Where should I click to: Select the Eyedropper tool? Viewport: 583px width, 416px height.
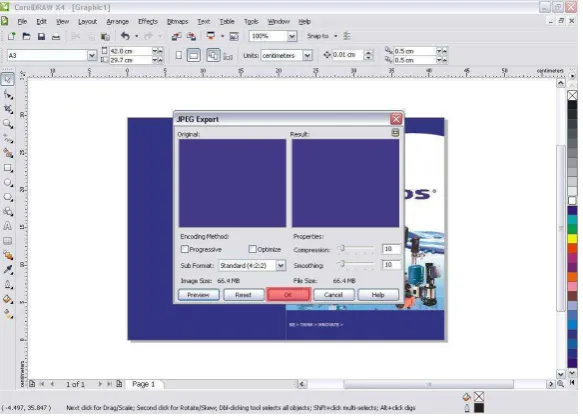(8, 270)
